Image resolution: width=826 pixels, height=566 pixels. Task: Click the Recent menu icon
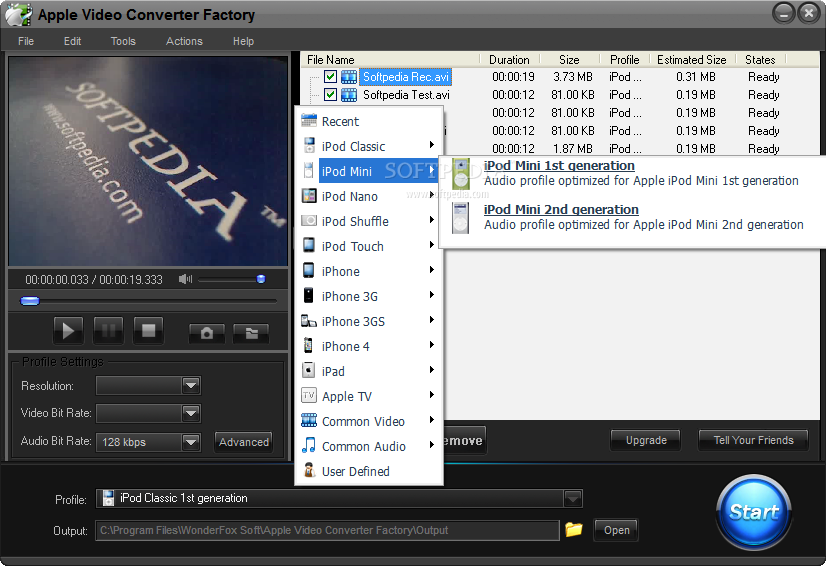pyautogui.click(x=309, y=121)
